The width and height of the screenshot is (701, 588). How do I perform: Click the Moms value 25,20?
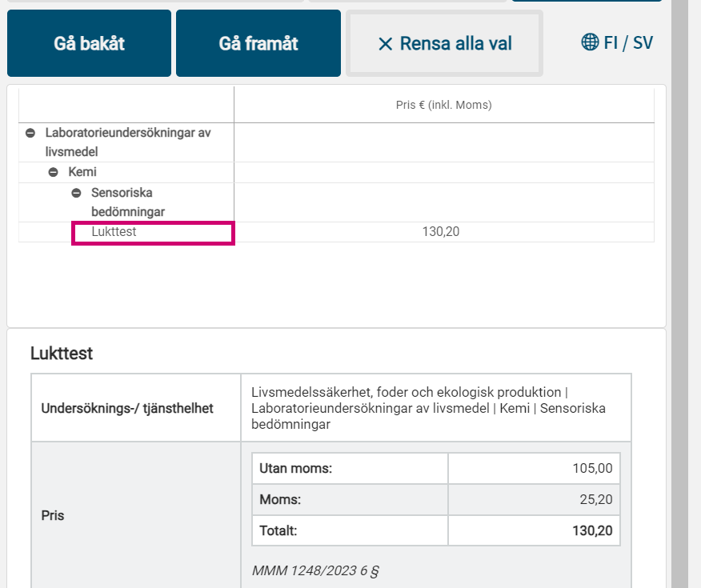(x=598, y=499)
